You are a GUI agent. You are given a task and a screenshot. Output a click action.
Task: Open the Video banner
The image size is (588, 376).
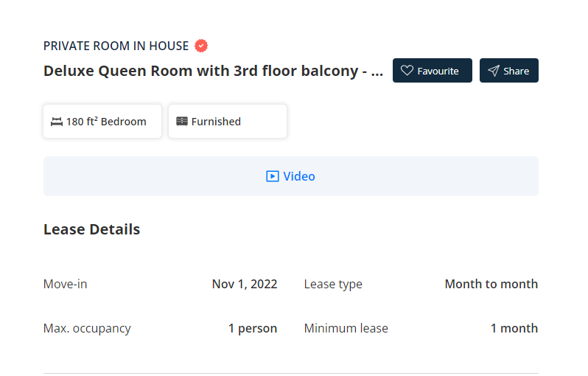[x=291, y=176]
